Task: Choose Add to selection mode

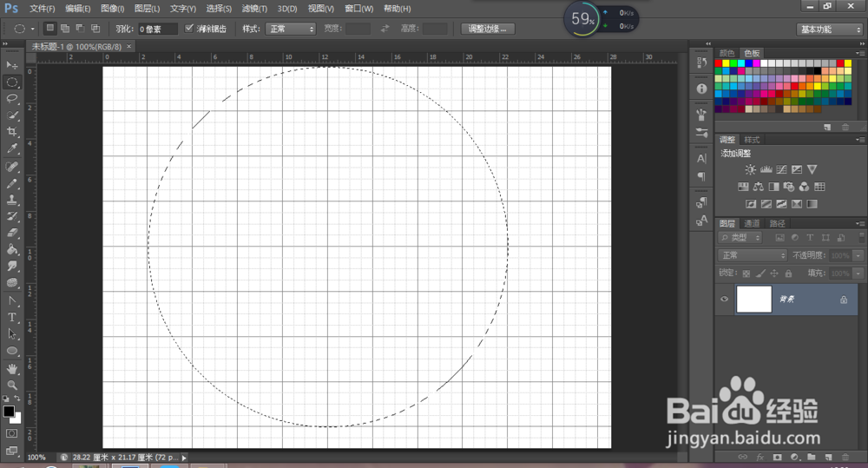Action: pyautogui.click(x=65, y=29)
